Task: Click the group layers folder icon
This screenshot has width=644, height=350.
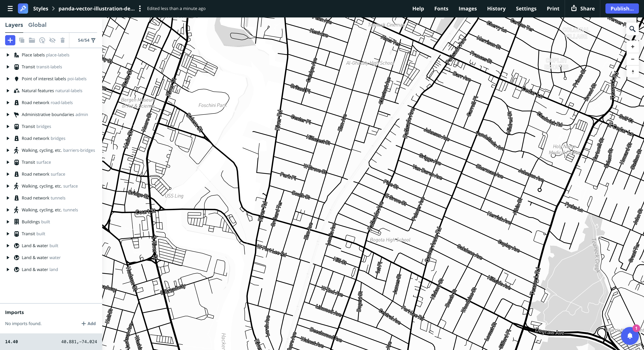Action: (x=32, y=40)
